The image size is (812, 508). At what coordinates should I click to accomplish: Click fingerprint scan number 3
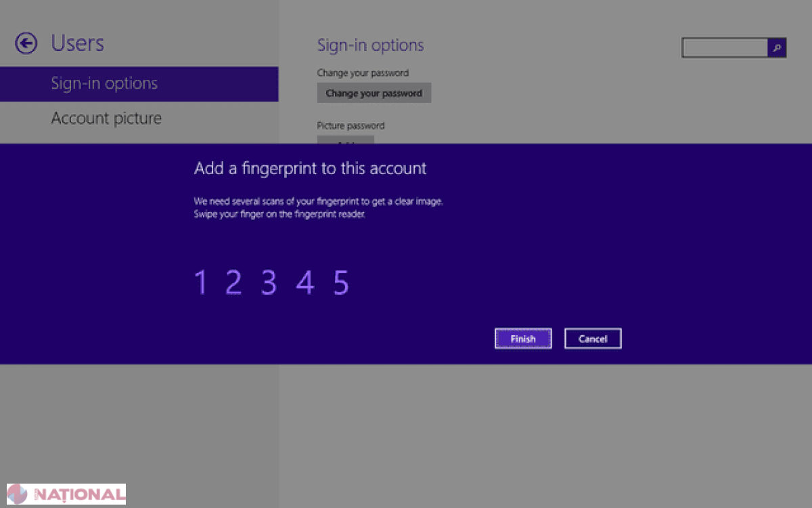pos(269,282)
